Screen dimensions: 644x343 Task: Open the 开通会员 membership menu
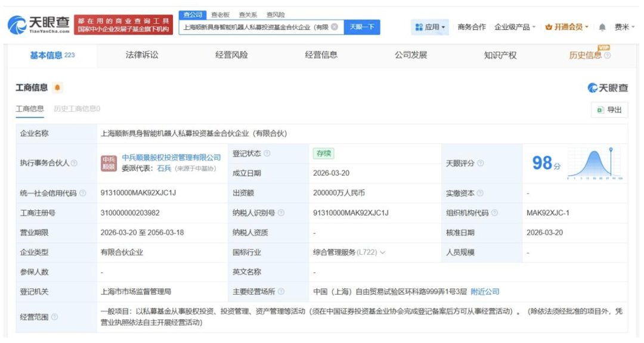(x=567, y=27)
